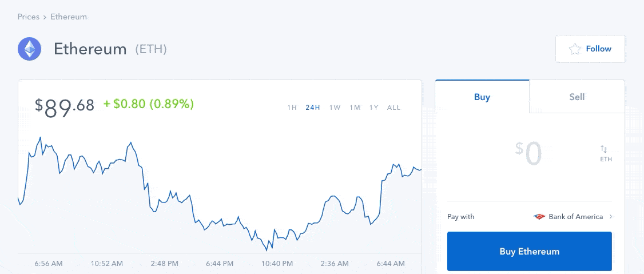Toggle the USD/ETH swap arrows icon
Viewport: 644px width, 274px height.
click(x=603, y=149)
